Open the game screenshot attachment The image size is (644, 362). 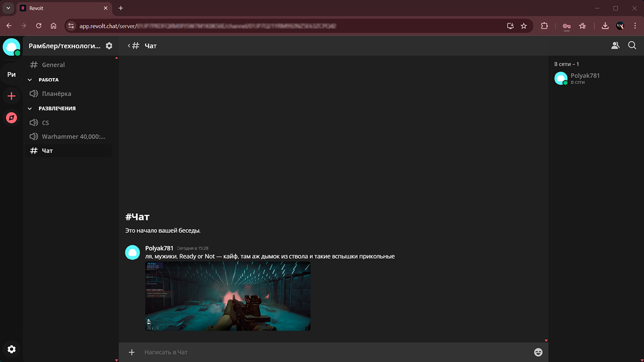228,296
